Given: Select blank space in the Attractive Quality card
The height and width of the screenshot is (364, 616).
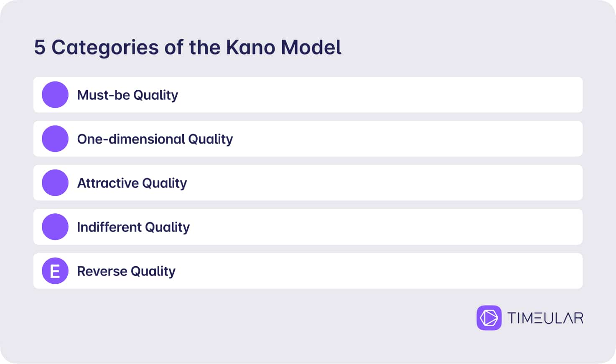Looking at the screenshot, I should pyautogui.click(x=376, y=183).
